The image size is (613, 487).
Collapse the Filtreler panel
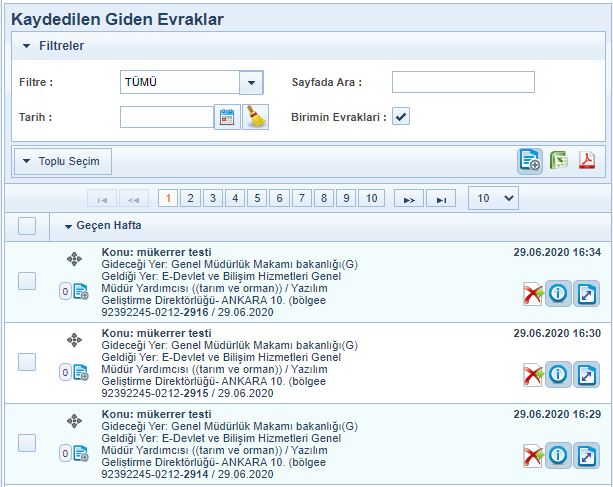27,46
